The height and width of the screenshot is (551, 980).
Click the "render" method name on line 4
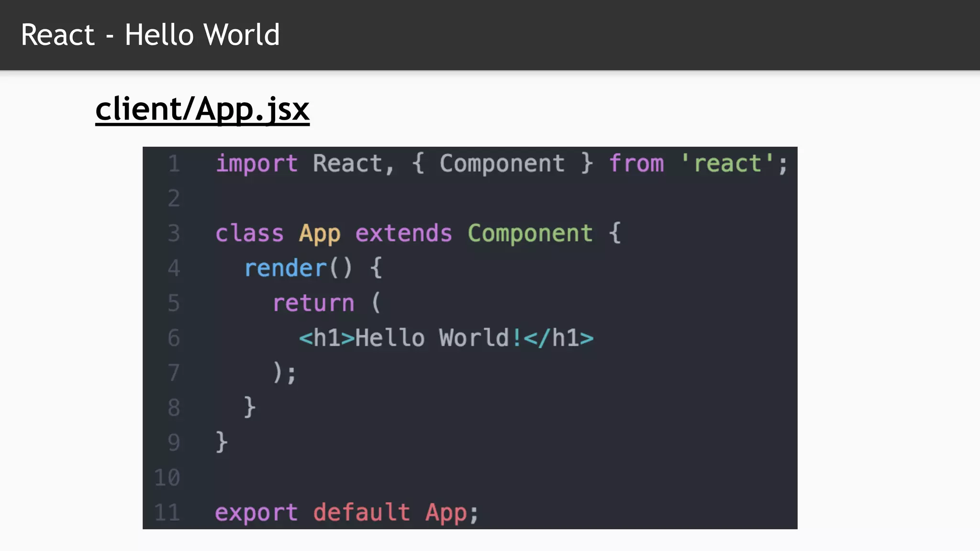coord(286,268)
